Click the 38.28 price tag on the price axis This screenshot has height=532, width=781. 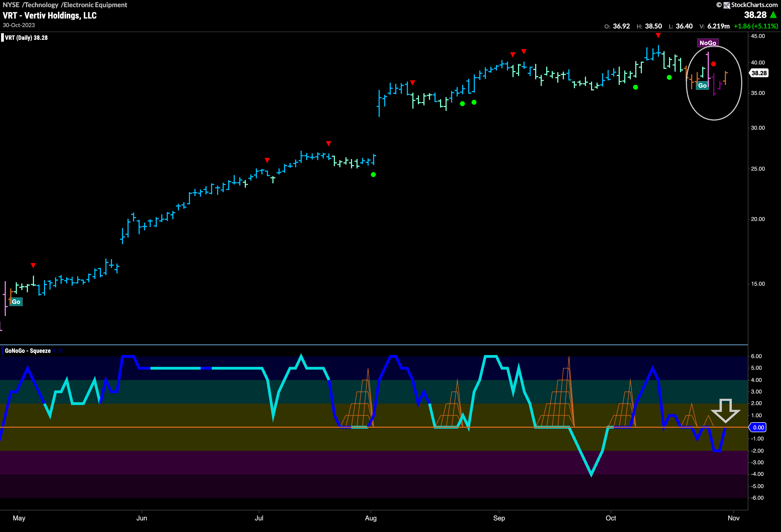tap(759, 73)
